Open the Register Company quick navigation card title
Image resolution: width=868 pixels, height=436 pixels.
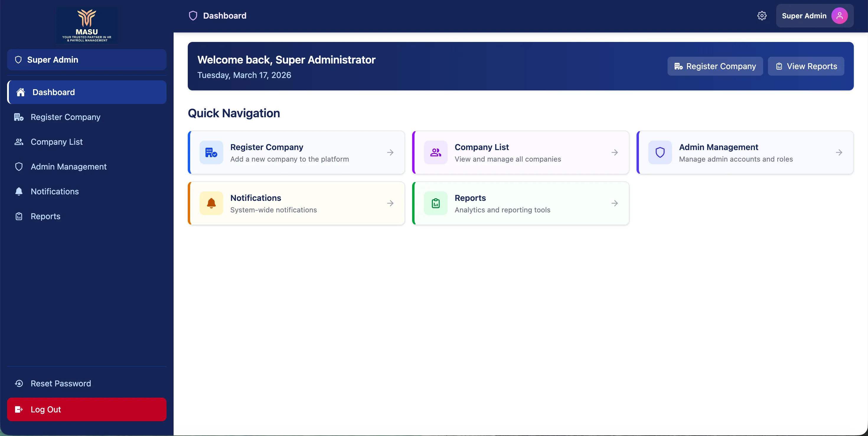[x=267, y=147]
